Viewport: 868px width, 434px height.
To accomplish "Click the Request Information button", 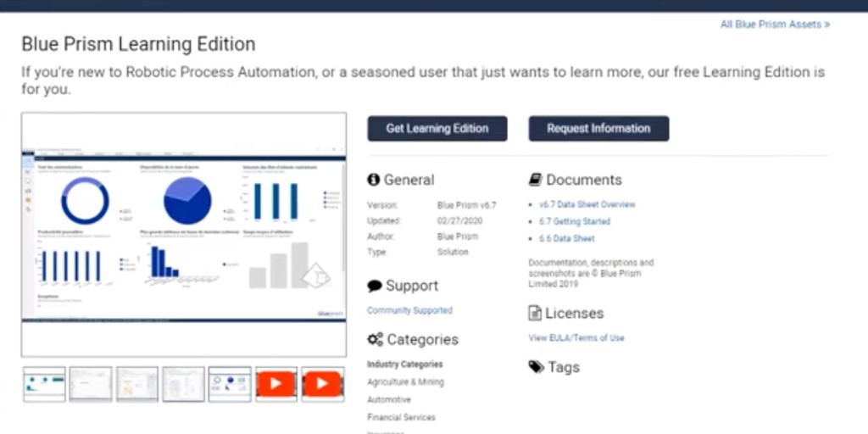I will [598, 129].
